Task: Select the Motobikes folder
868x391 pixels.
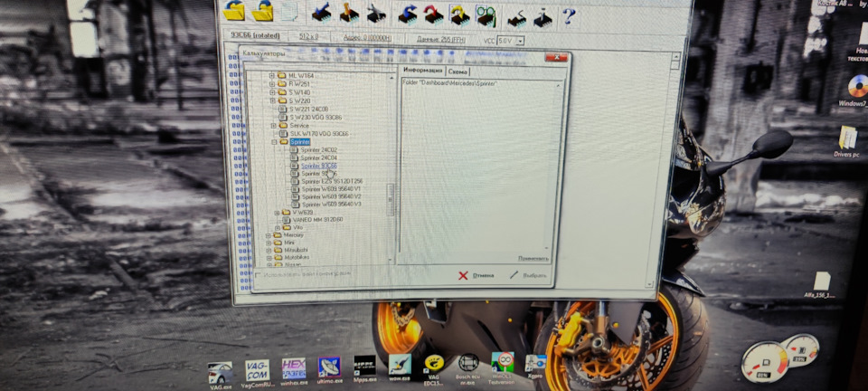Action: [297, 258]
